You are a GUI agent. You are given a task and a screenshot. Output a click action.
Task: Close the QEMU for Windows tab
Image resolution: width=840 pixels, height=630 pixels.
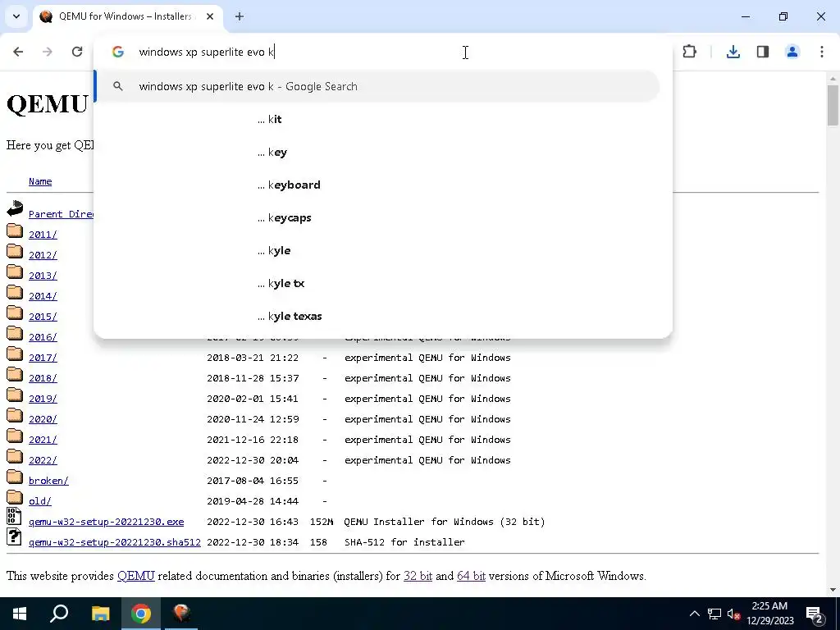(210, 16)
